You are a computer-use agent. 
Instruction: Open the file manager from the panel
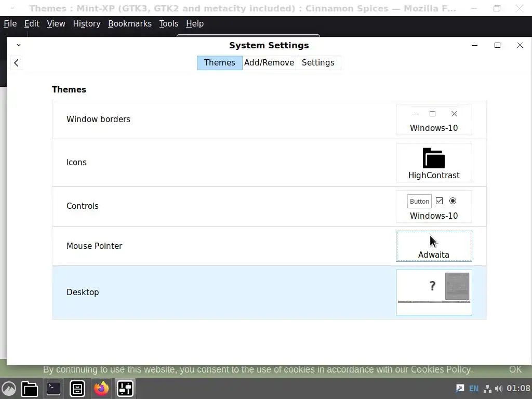[x=30, y=389]
